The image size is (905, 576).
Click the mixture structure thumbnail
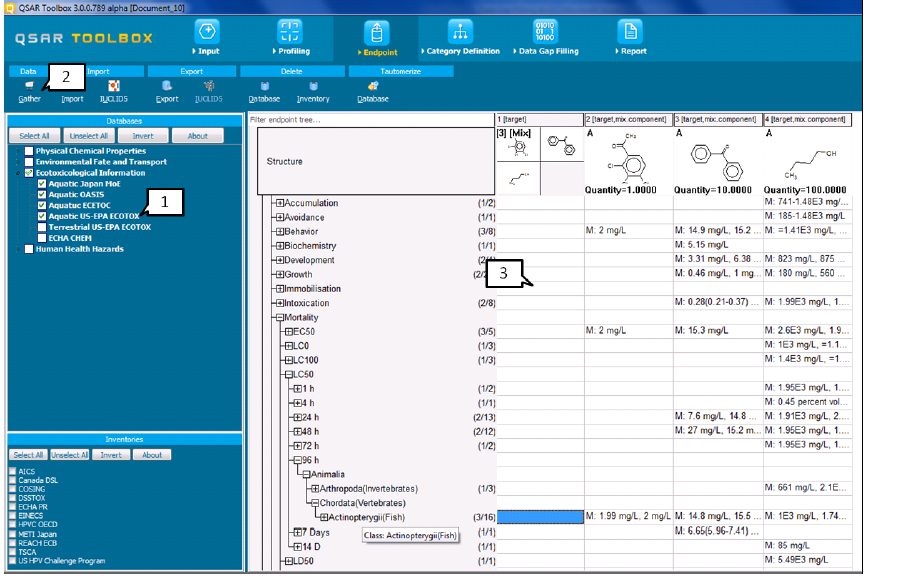click(x=540, y=161)
